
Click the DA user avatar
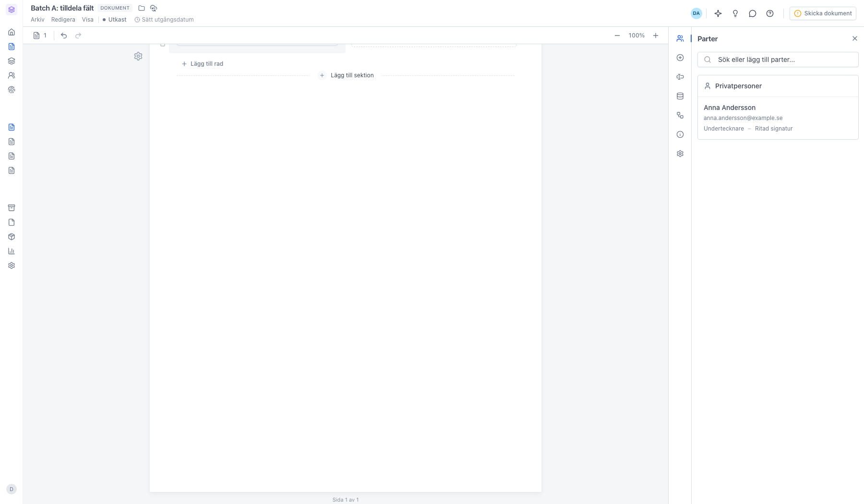(x=696, y=13)
